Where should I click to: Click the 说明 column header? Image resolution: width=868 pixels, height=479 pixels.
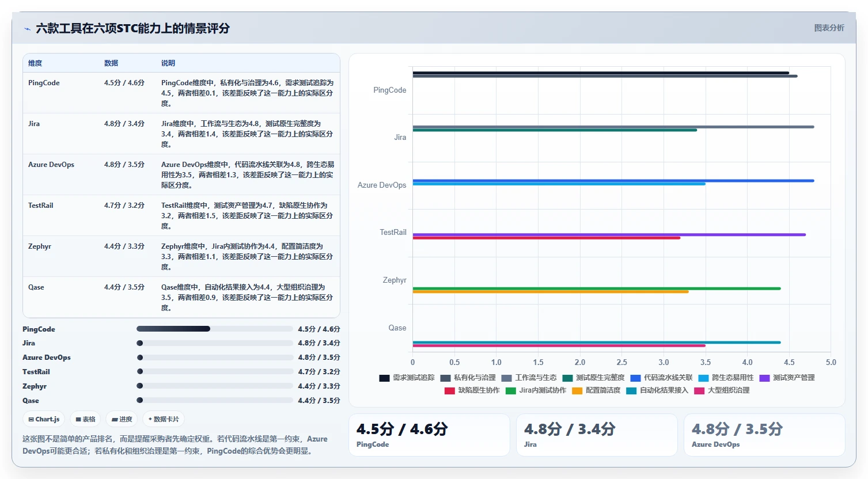tap(168, 63)
